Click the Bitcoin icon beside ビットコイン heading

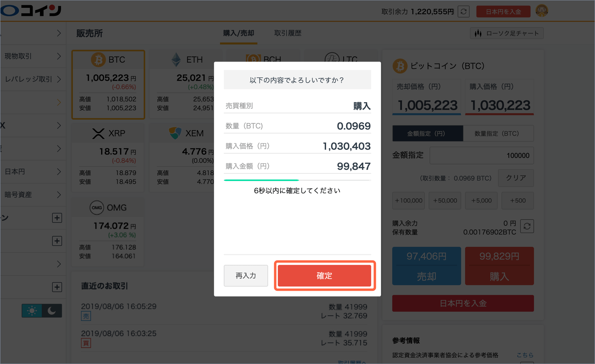pos(400,66)
